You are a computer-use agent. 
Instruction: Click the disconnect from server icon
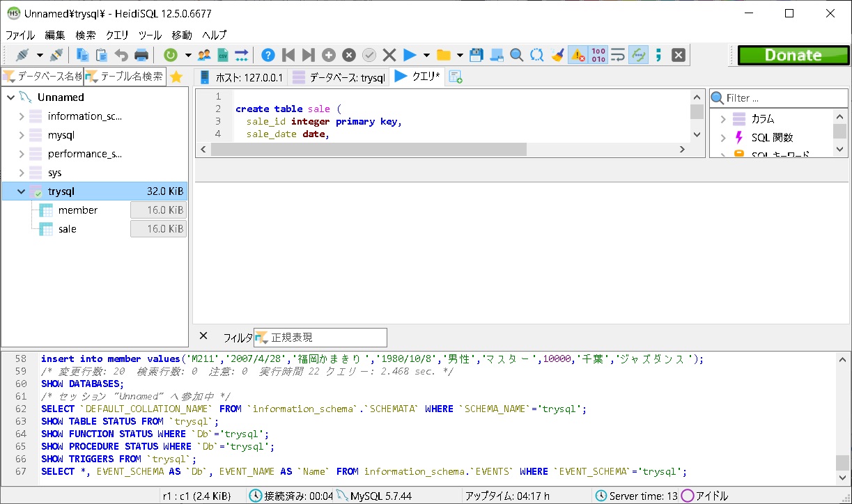(x=56, y=55)
